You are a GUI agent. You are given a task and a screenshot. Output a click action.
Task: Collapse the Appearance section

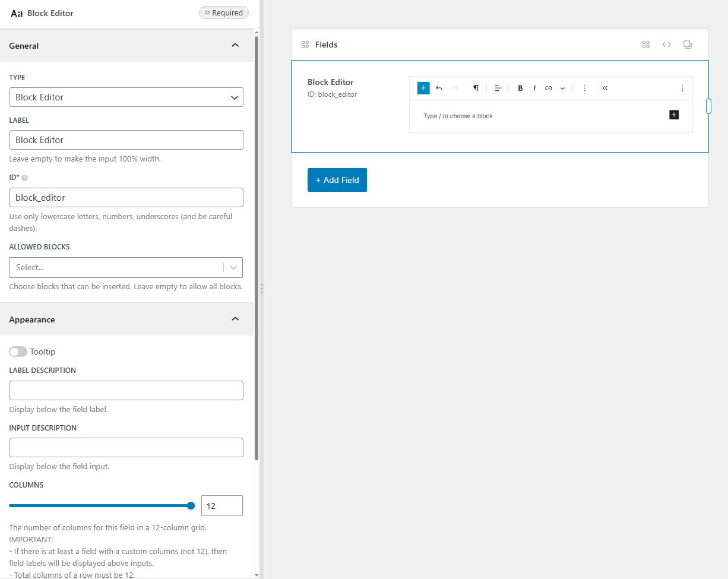[x=235, y=319]
